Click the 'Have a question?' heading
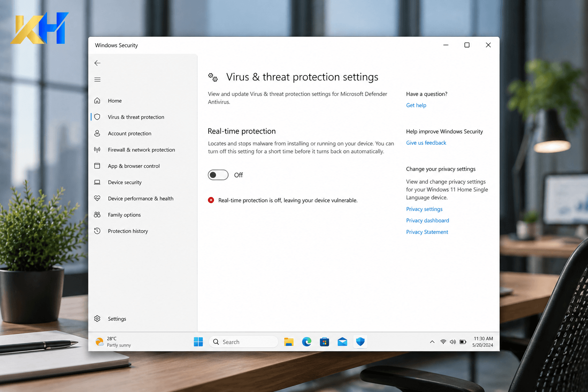 (x=427, y=94)
